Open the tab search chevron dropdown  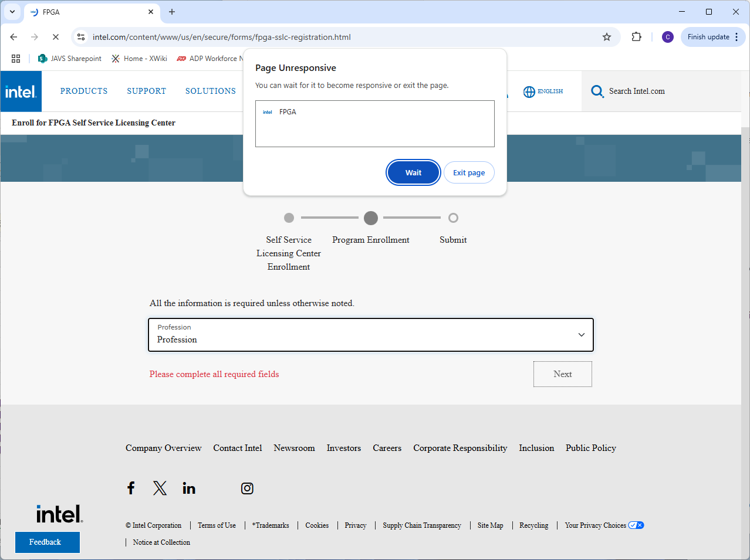[12, 12]
